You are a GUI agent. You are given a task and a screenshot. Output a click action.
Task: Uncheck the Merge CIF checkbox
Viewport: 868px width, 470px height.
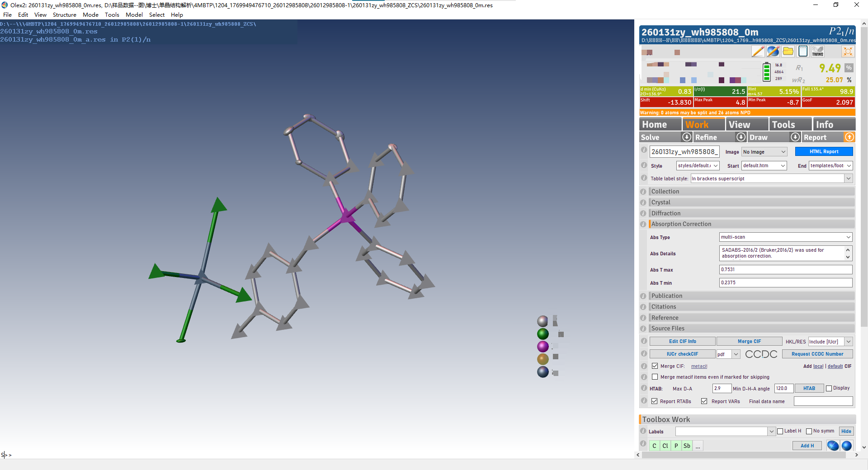[x=655, y=366]
